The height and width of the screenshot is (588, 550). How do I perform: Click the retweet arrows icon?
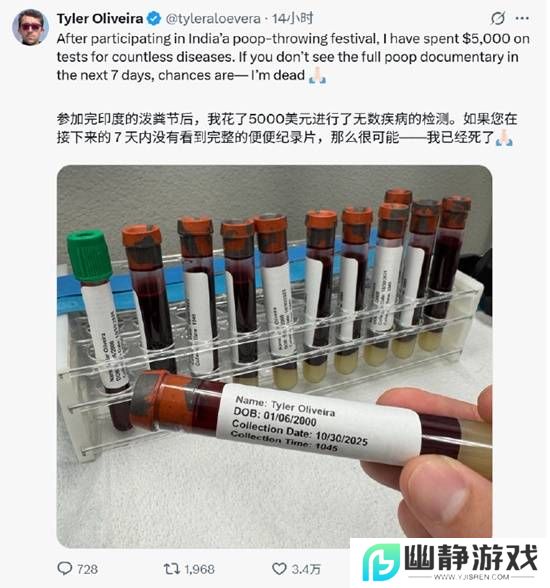click(172, 568)
